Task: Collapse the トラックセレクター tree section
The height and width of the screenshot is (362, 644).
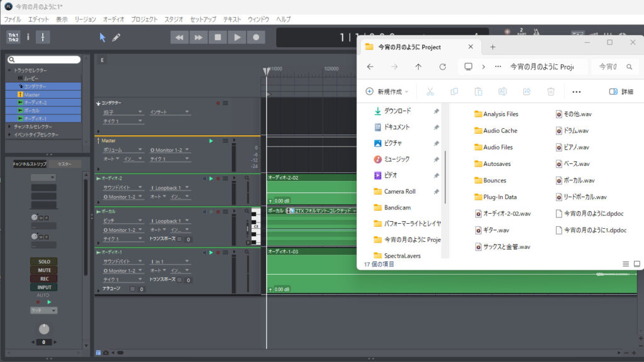Action: pyautogui.click(x=9, y=70)
